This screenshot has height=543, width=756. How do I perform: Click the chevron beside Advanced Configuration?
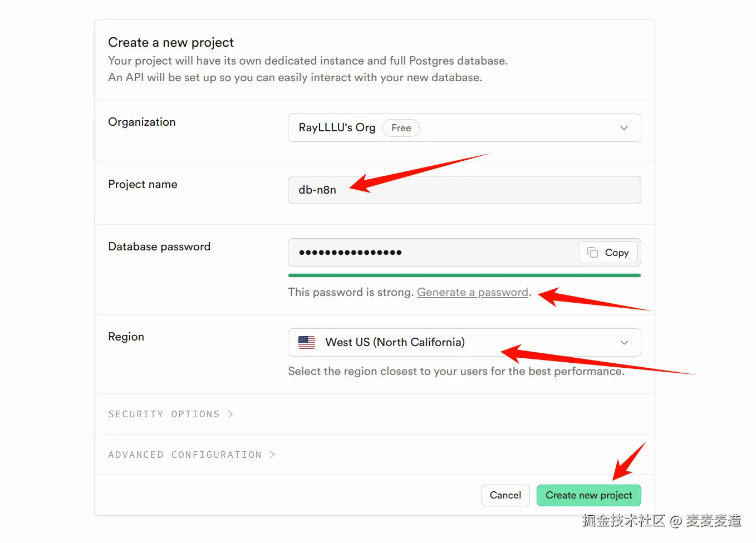(272, 455)
